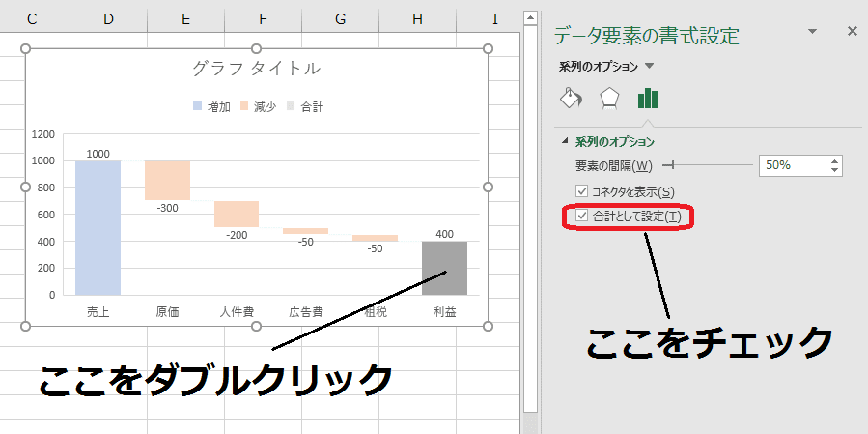
Task: Click the 減少 legend entry
Action: pos(258,107)
